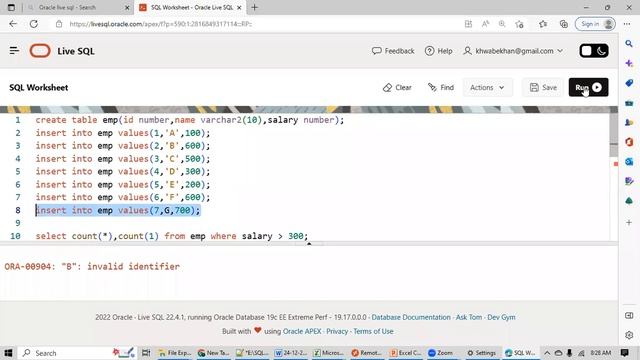Show hidden system tray icons
Image resolution: width=640 pixels, height=360 pixels.
click(547, 353)
